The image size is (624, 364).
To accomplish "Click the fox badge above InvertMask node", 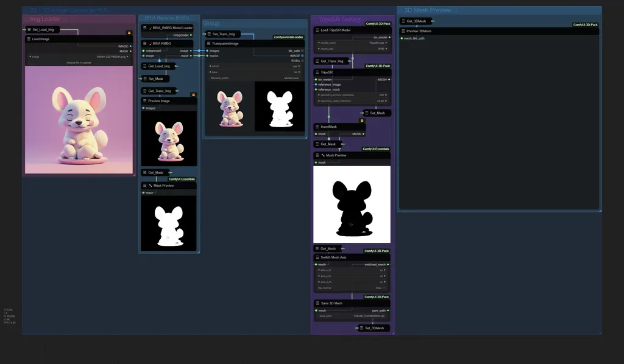I will (362, 121).
